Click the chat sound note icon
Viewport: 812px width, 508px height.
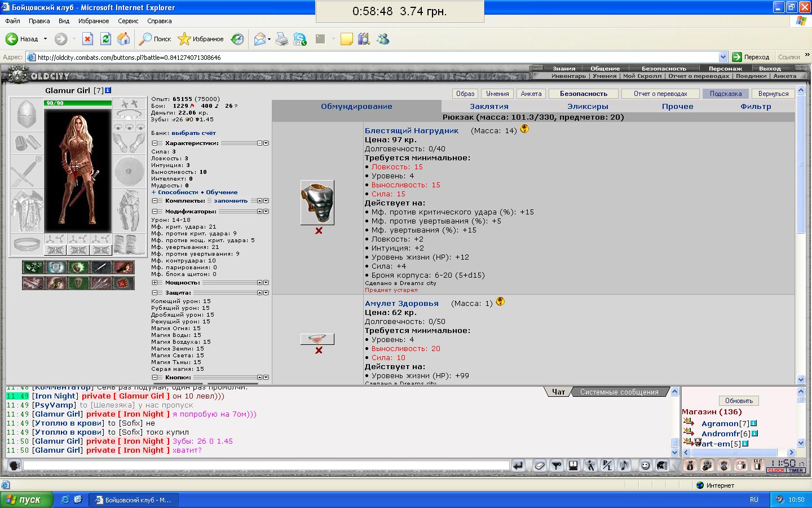point(624,466)
